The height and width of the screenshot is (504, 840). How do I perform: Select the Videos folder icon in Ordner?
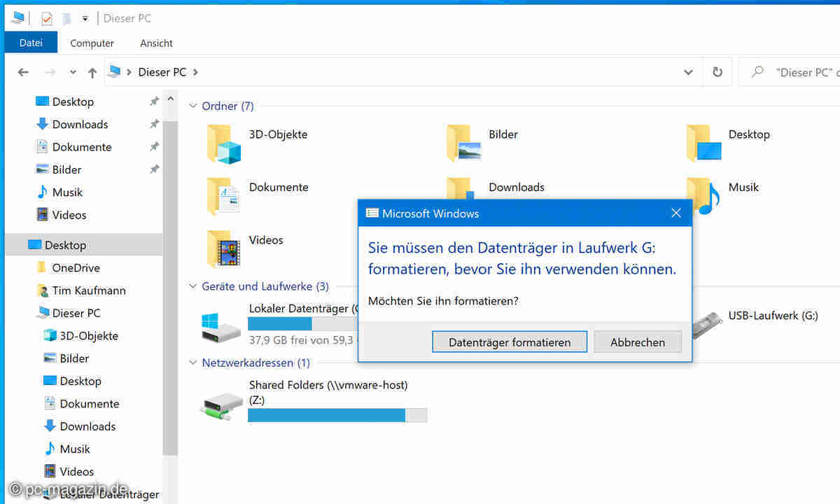click(224, 248)
